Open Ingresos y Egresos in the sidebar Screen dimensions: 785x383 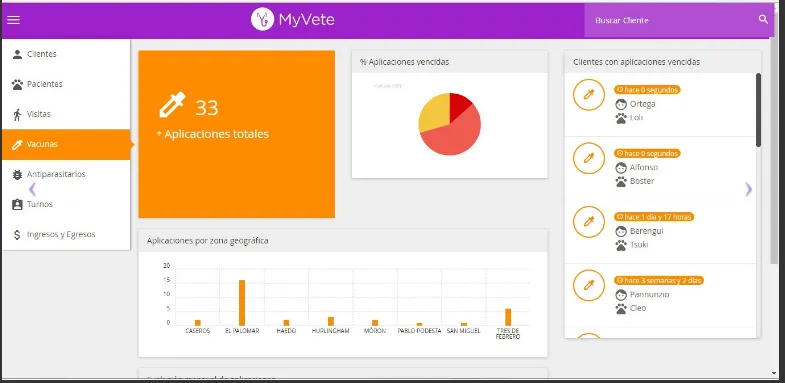point(66,234)
